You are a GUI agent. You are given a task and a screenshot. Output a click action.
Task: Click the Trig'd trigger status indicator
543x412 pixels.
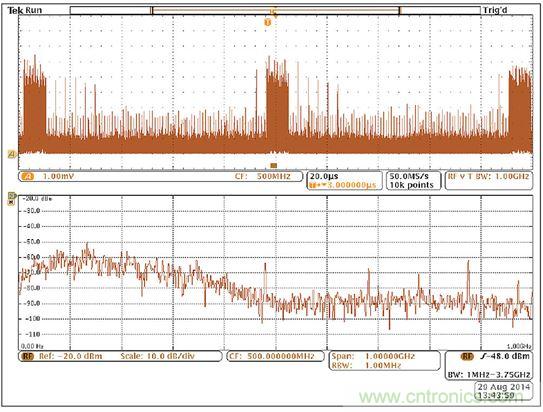tap(495, 10)
